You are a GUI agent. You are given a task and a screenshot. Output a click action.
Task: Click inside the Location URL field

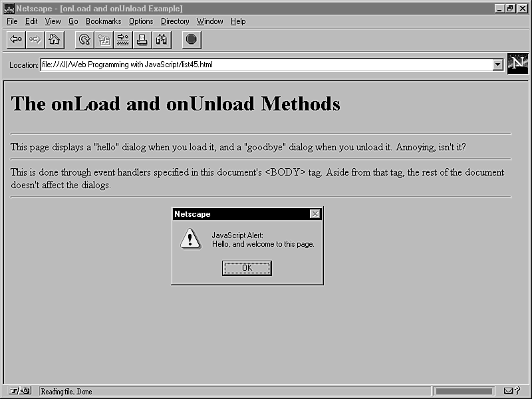266,65
